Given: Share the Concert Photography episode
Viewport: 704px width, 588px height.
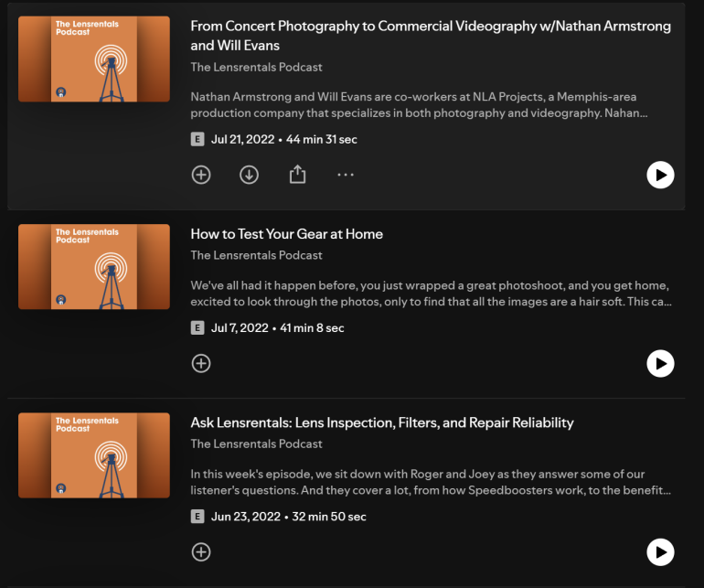Looking at the screenshot, I should (297, 175).
